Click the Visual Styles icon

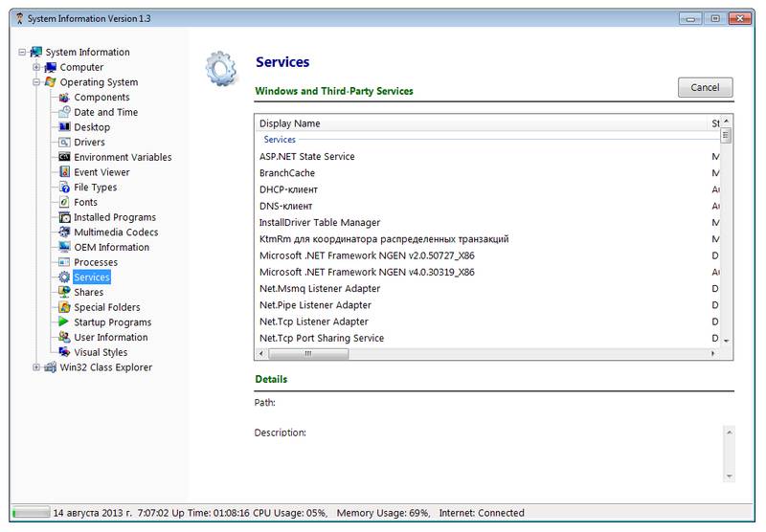[x=64, y=352]
